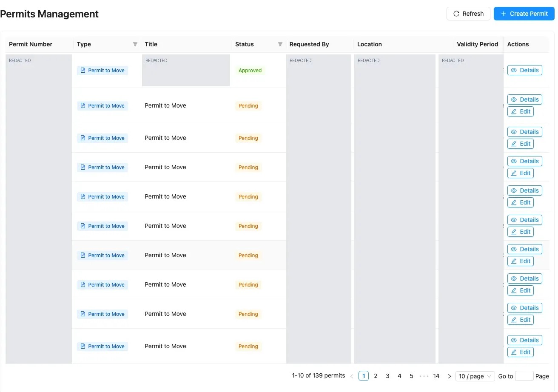Click the Refresh button
Screen dimensions: 558x392
coord(468,14)
